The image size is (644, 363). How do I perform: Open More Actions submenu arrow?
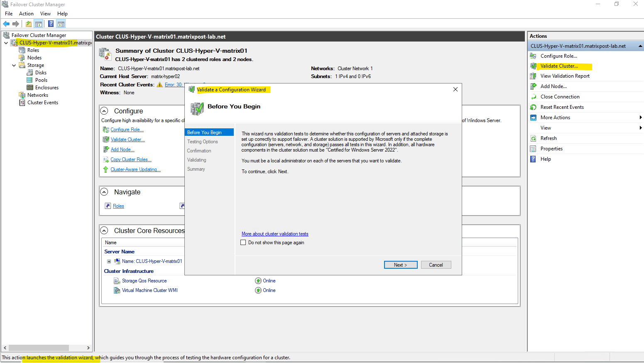641,118
